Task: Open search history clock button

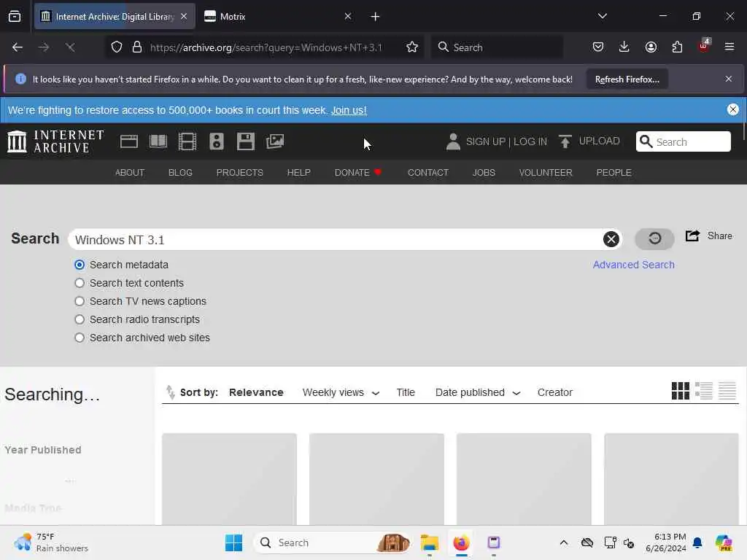Action: 654,238
